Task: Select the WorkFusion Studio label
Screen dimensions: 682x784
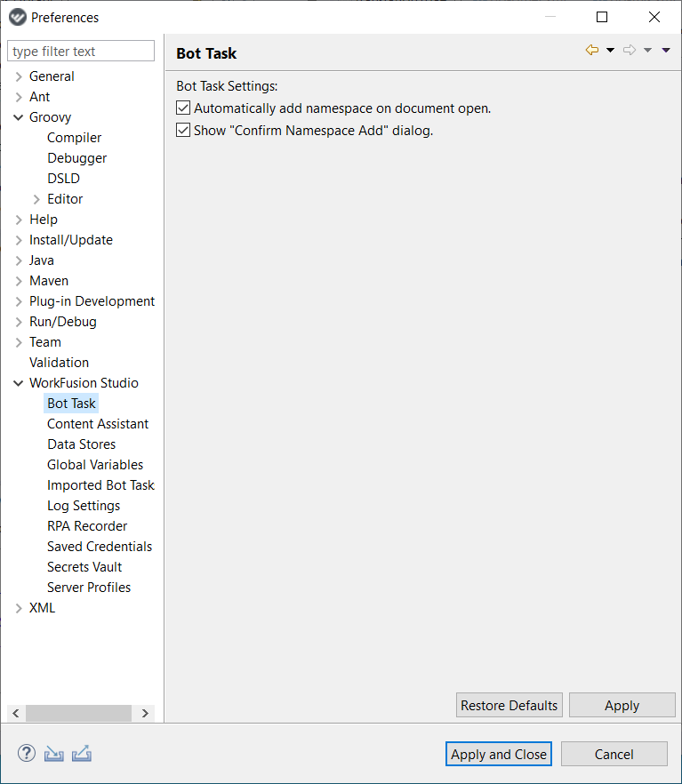Action: (84, 383)
